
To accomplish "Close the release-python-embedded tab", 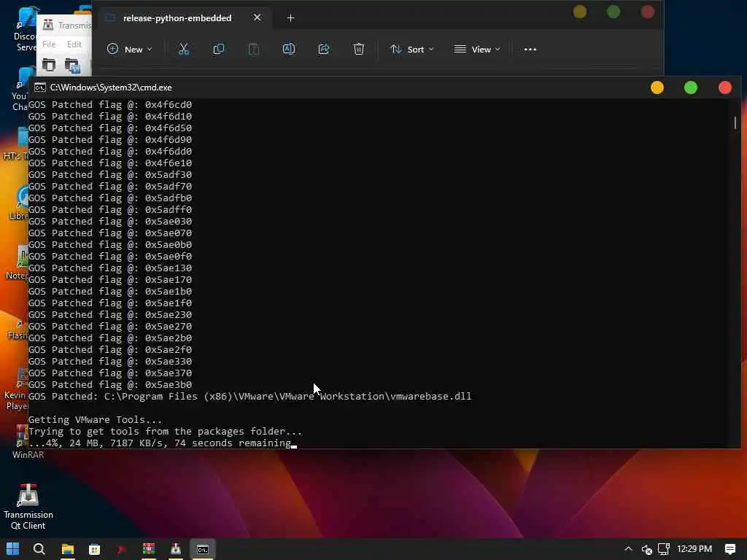I will pos(258,17).
